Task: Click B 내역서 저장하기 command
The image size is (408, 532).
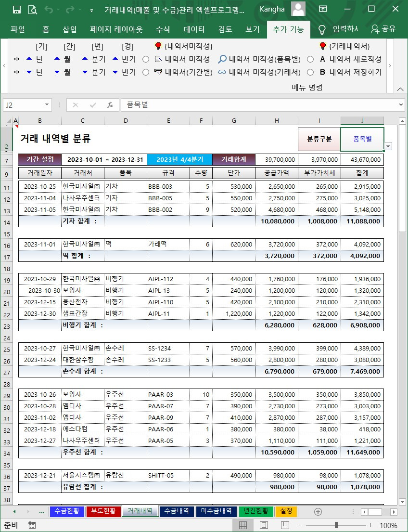Action: click(351, 72)
